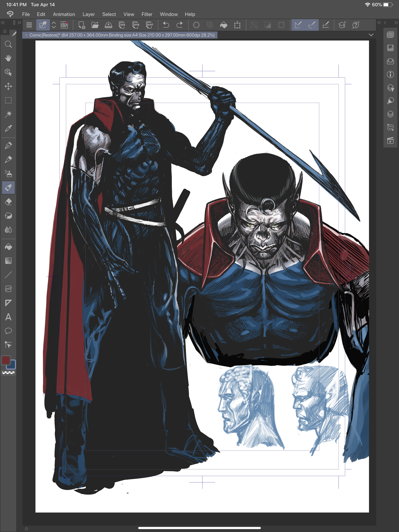
Task: Expand the left tool palette arrows
Action: tap(19, 23)
